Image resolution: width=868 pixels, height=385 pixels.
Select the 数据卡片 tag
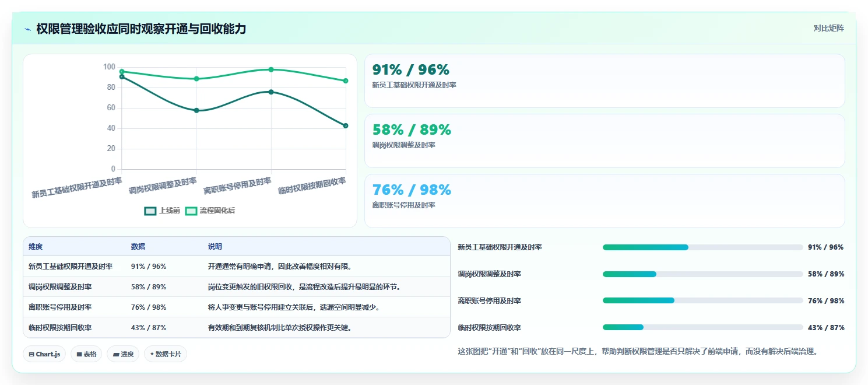point(166,354)
